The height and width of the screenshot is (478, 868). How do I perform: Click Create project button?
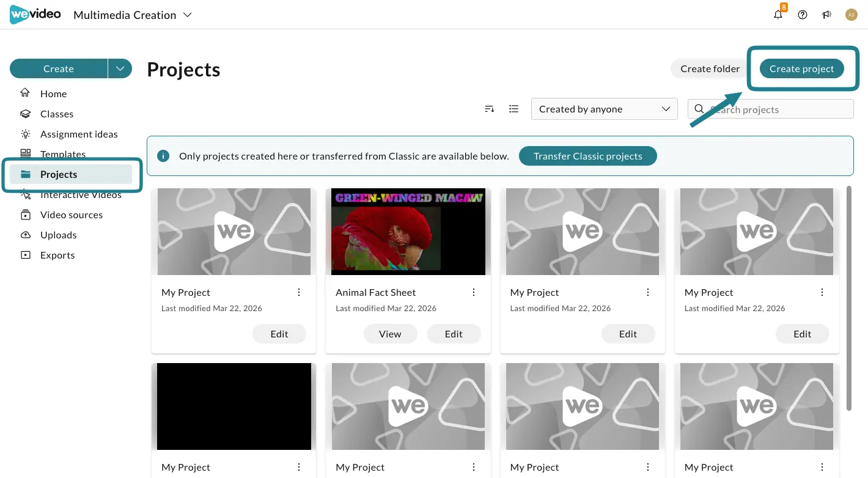(801, 68)
